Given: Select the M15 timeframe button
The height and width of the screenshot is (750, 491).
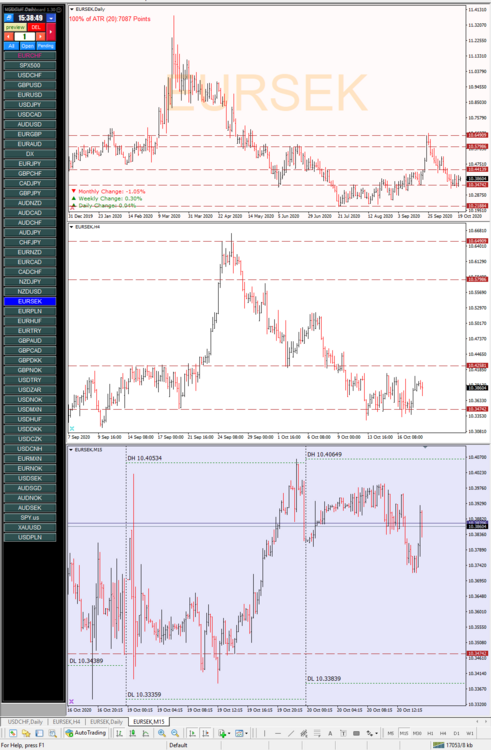Looking at the screenshot, I should pos(404,733).
